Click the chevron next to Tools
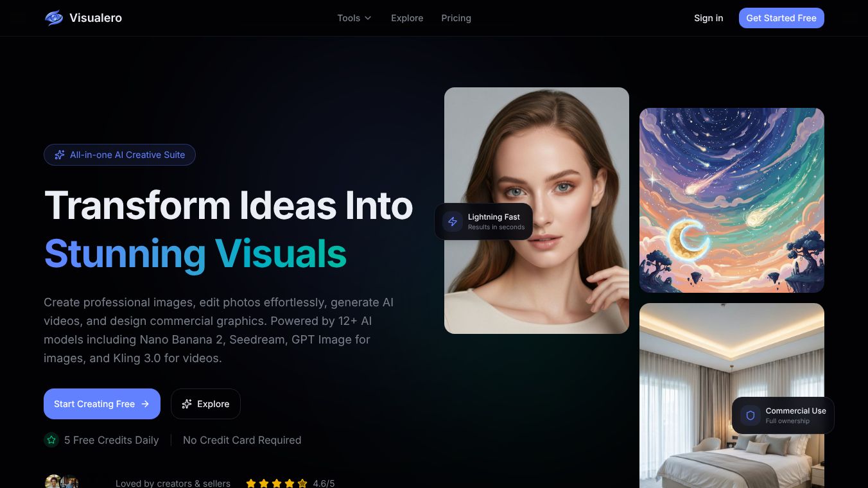Viewport: 868px width, 488px height. (x=367, y=18)
